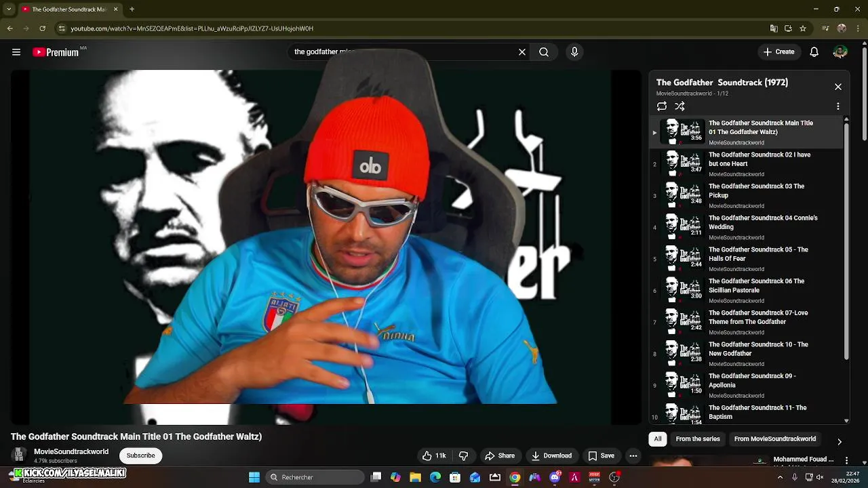This screenshot has width=868, height=488.
Task: Open more actions ellipsis under video
Action: pos(633,455)
